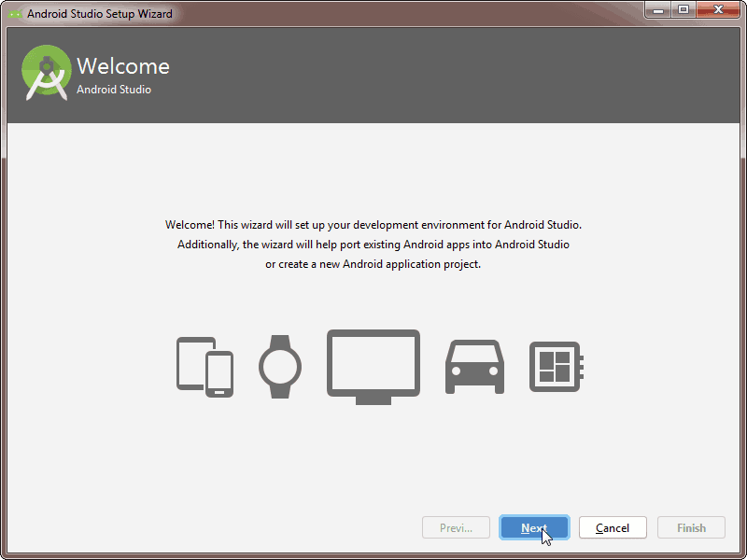Maximize the Setup Wizard window
This screenshot has width=747, height=560.
pyautogui.click(x=684, y=9)
